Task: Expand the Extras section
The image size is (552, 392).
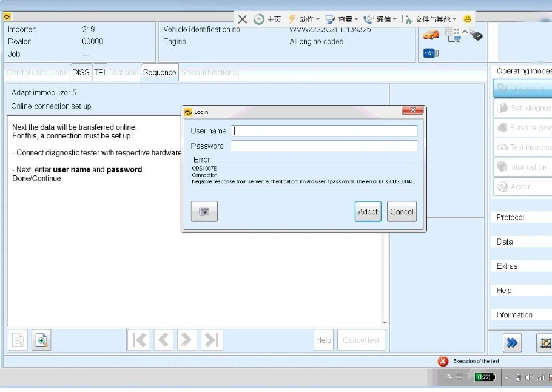Action: (x=521, y=266)
